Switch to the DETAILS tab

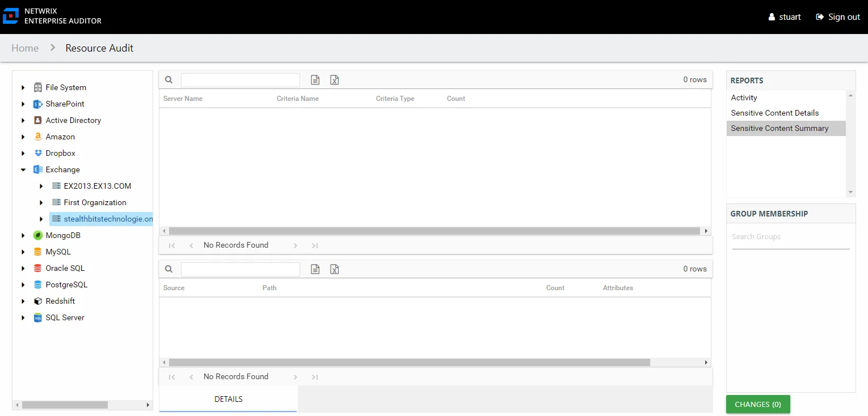(x=228, y=399)
